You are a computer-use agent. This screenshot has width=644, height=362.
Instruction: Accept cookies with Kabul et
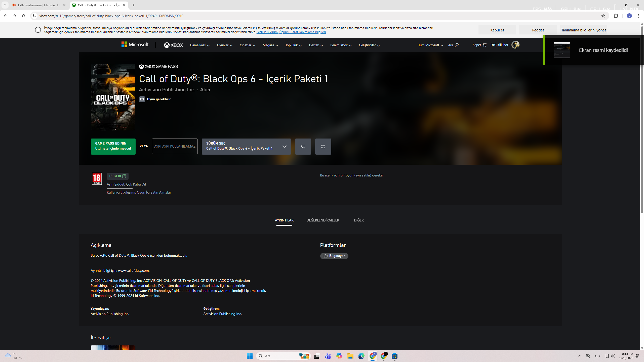coord(497,30)
